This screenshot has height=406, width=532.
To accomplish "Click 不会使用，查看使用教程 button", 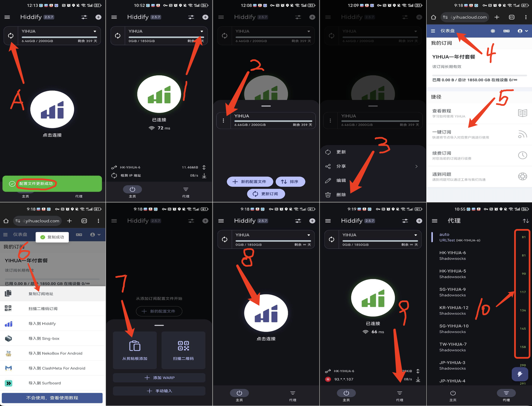I will pos(52,398).
